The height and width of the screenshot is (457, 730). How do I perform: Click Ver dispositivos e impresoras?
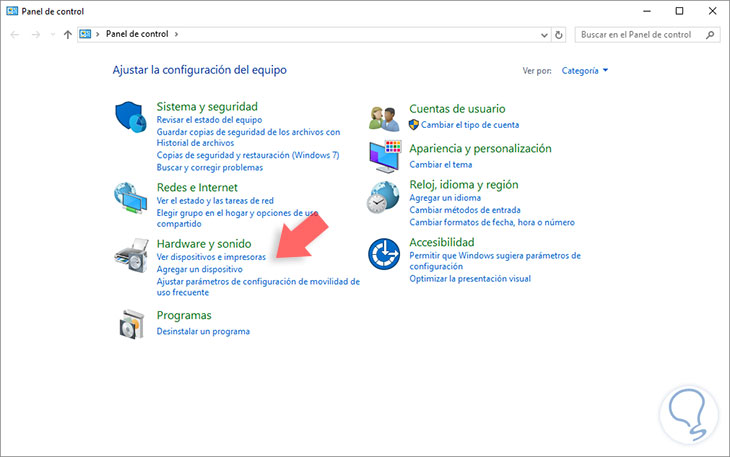coord(211,257)
